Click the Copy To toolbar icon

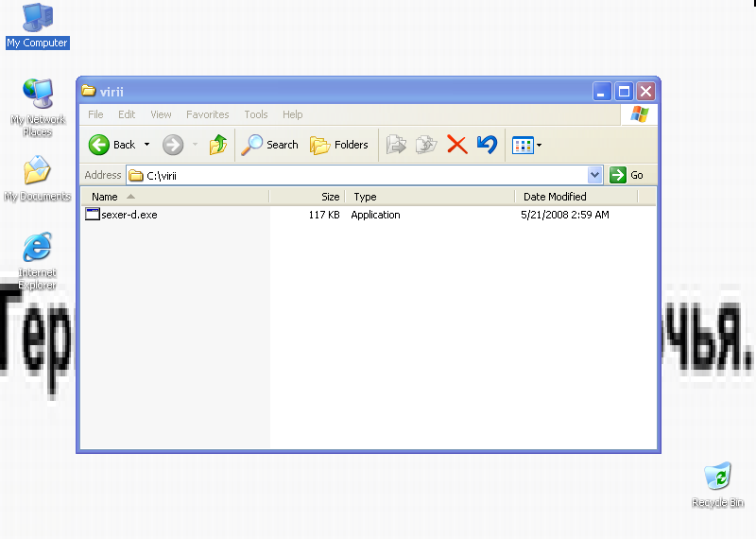click(x=426, y=145)
